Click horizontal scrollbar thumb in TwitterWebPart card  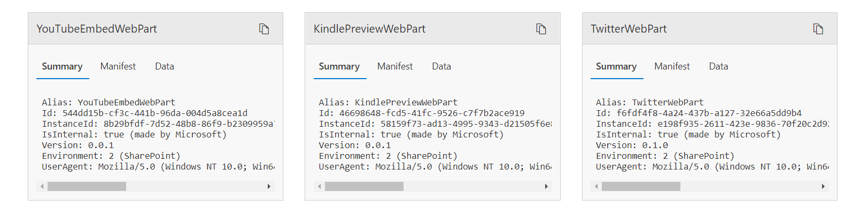[641, 187]
